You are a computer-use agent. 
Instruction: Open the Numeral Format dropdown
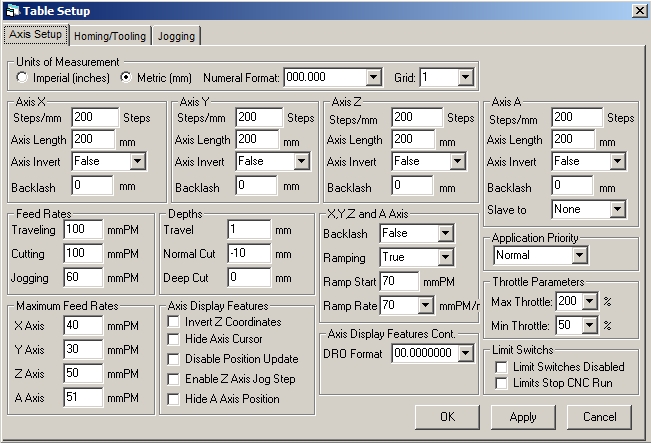click(373, 77)
